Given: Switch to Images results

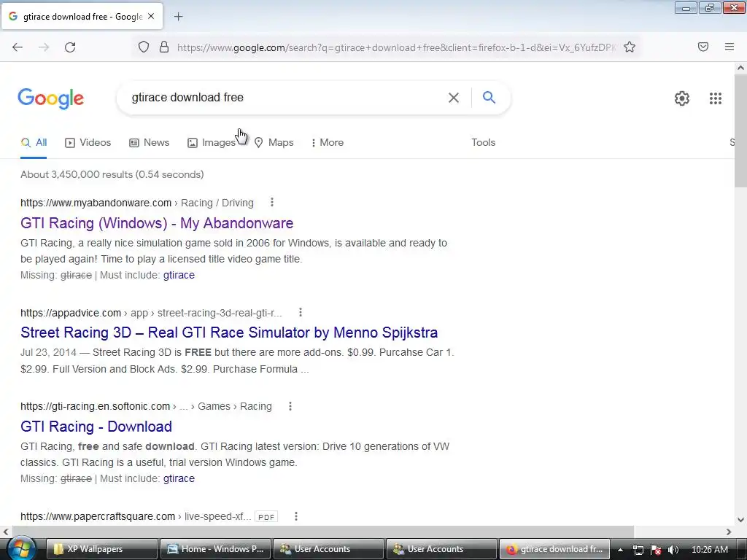Looking at the screenshot, I should click(x=212, y=142).
